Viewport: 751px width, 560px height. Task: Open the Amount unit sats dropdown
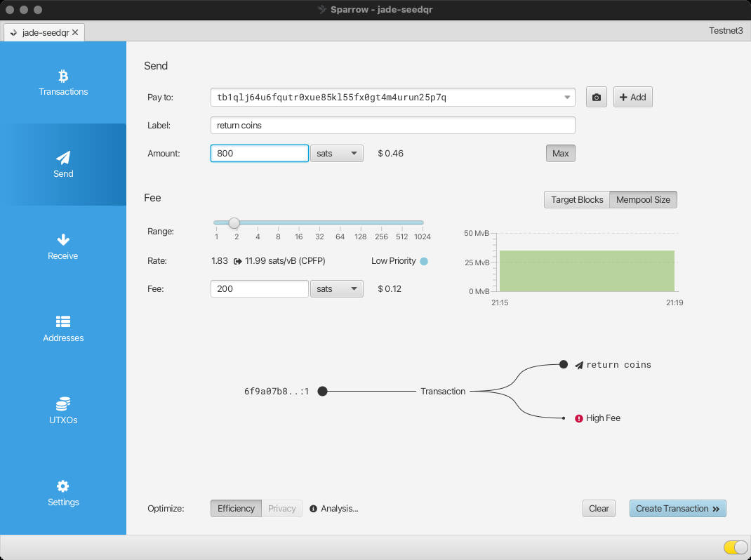click(337, 153)
